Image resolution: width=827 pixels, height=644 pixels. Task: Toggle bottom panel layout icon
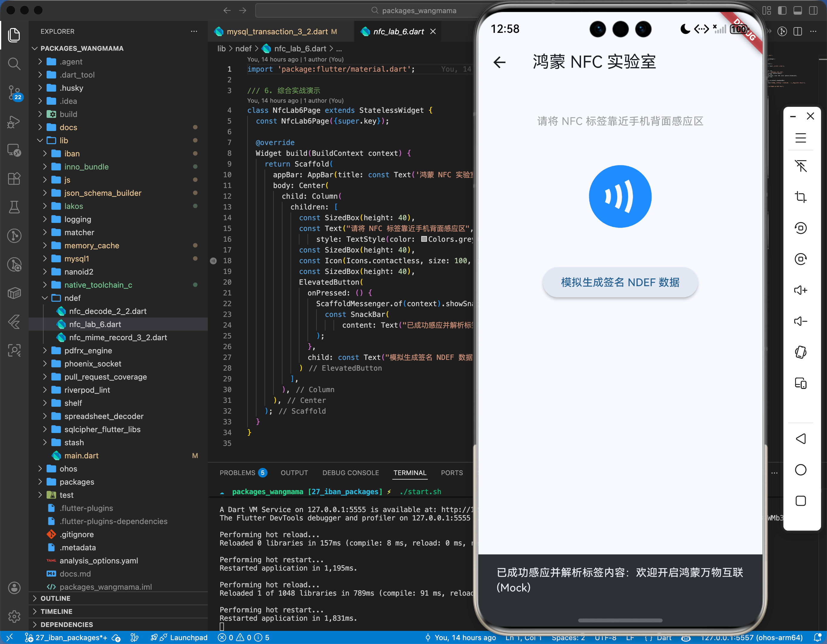coord(797,11)
